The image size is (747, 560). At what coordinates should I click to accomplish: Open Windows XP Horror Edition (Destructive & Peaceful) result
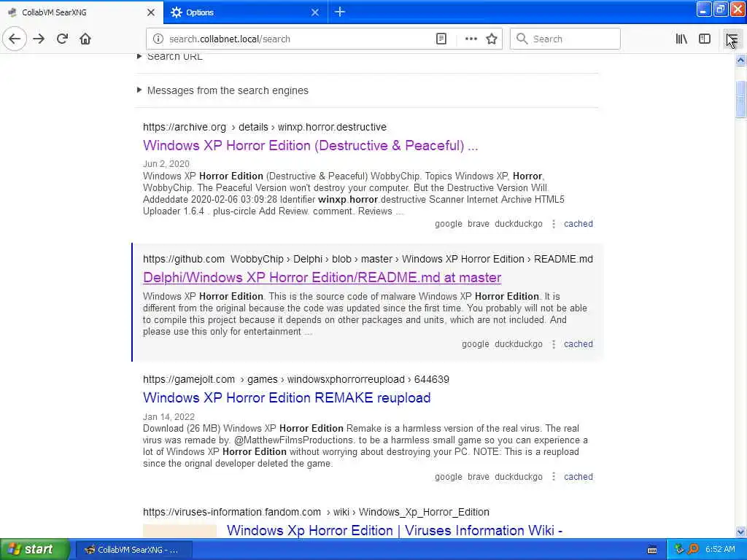pos(310,145)
